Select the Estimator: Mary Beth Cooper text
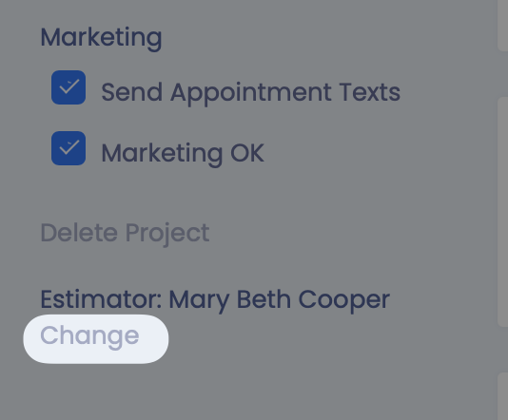Viewport: 508px width, 420px height. tap(215, 300)
